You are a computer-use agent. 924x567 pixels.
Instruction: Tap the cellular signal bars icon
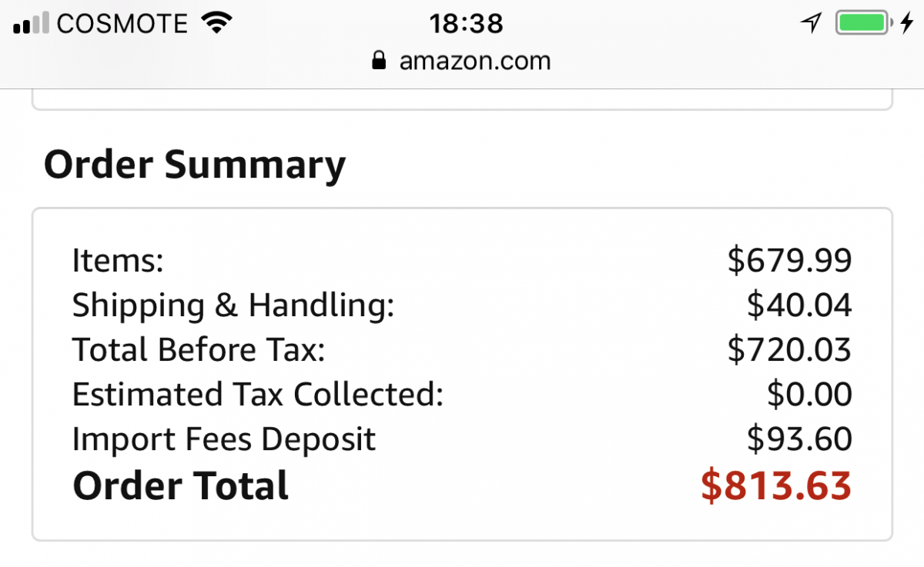32,23
